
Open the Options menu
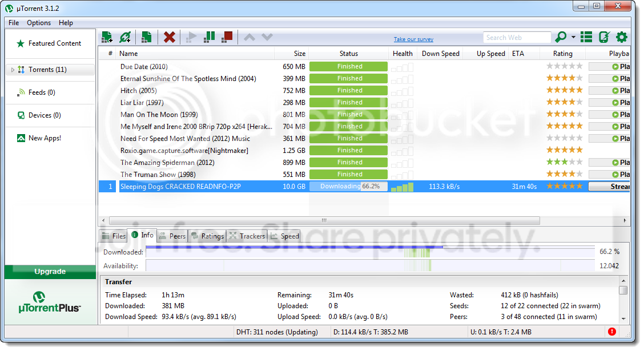tap(39, 23)
